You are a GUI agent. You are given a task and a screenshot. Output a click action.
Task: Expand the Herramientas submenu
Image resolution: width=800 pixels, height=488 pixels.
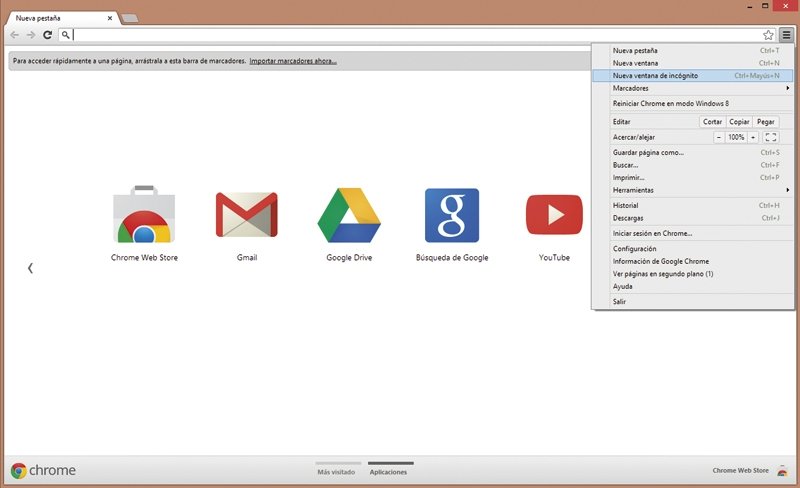coord(692,190)
